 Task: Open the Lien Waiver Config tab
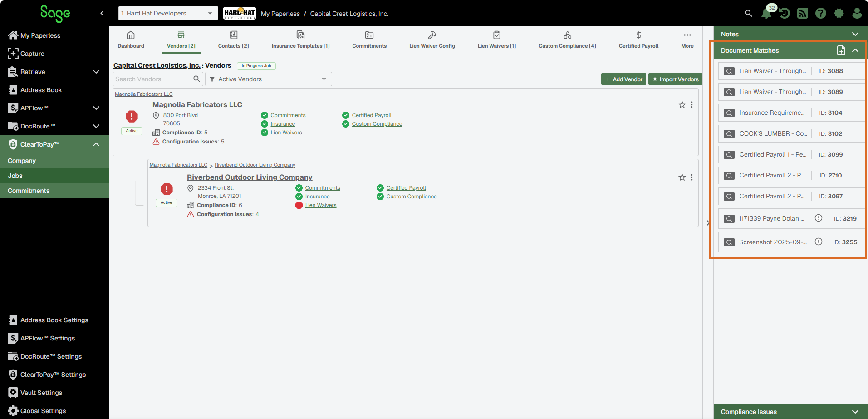[432, 39]
